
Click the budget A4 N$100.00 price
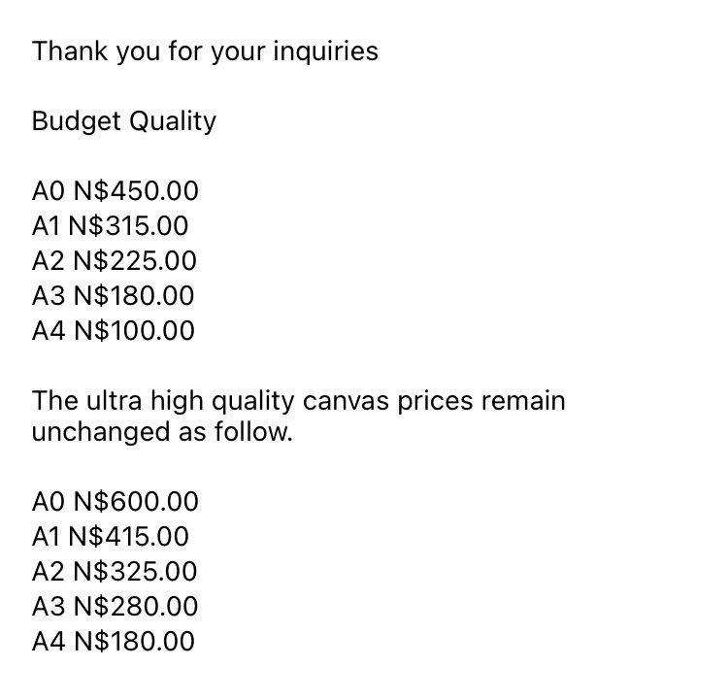point(134,330)
